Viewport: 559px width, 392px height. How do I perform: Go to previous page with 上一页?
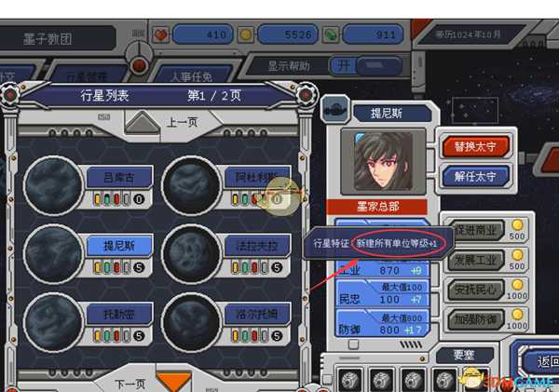point(183,122)
